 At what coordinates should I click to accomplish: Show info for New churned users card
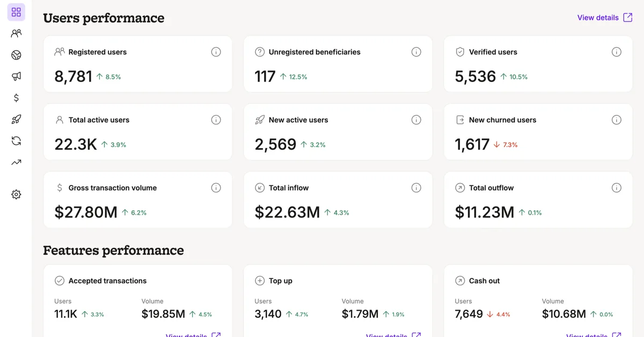(x=616, y=120)
